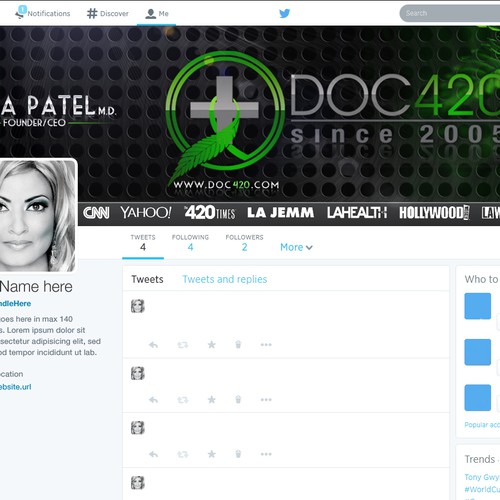Delete the second tweet
Viewport: 500px width, 500px height.
click(238, 399)
